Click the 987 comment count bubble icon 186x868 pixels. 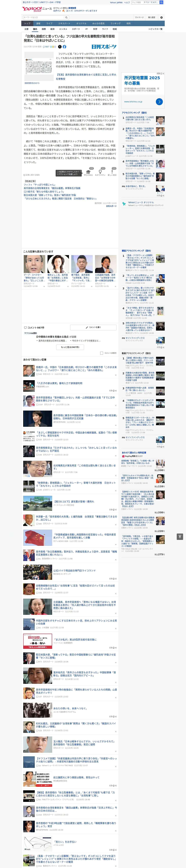(x=44, y=47)
